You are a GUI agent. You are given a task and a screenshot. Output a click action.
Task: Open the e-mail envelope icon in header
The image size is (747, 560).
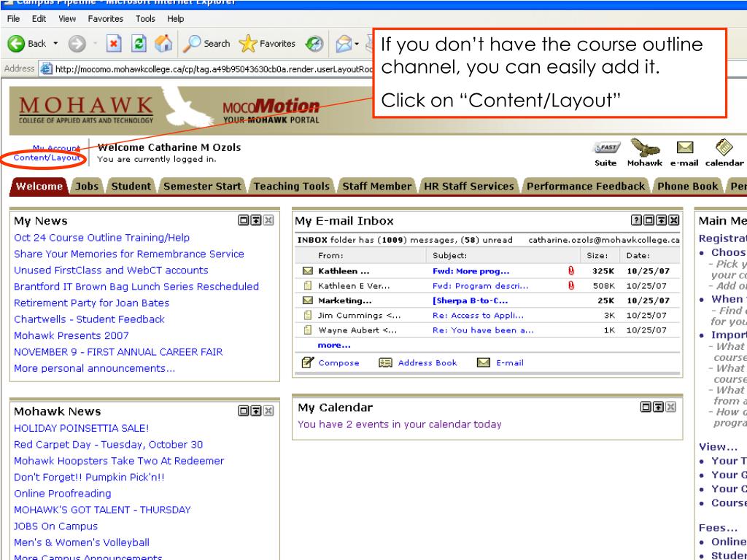[684, 148]
